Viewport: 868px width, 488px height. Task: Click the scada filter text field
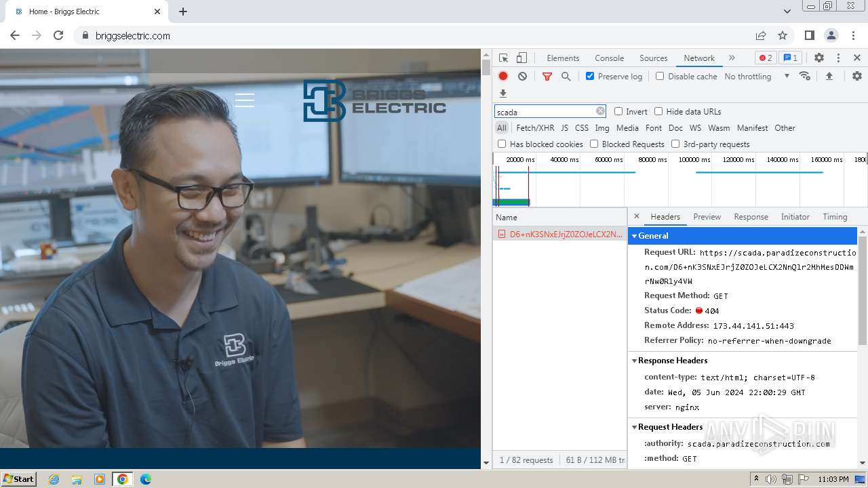[545, 112]
